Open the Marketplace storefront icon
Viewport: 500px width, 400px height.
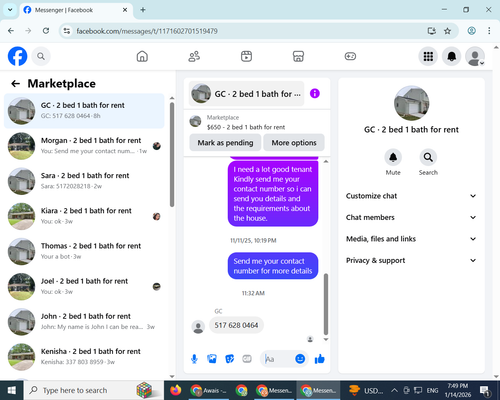pyautogui.click(x=298, y=56)
